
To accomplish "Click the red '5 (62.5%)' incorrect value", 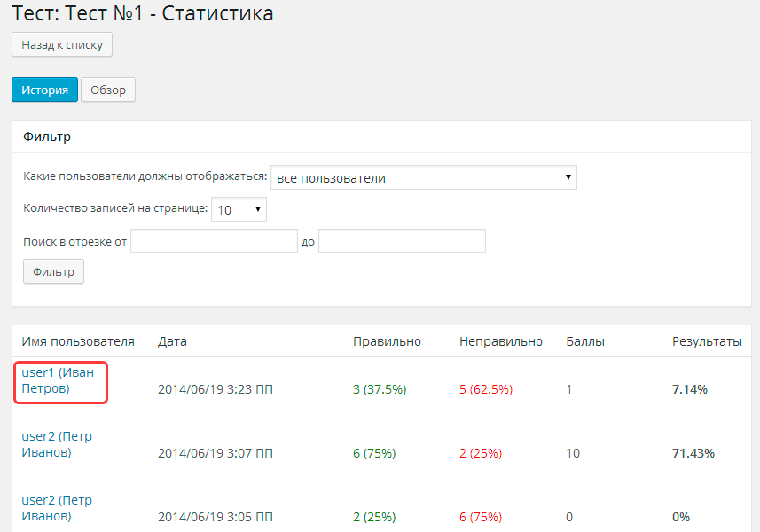I will pos(486,389).
